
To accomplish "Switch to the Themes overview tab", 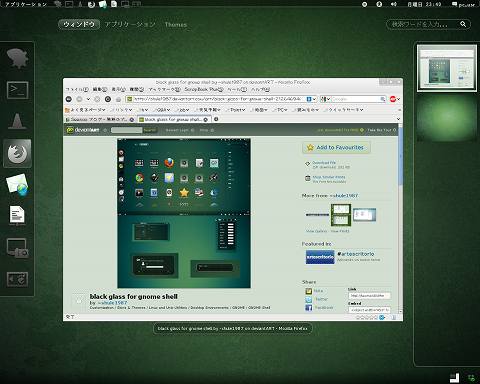I will pyautogui.click(x=176, y=24).
